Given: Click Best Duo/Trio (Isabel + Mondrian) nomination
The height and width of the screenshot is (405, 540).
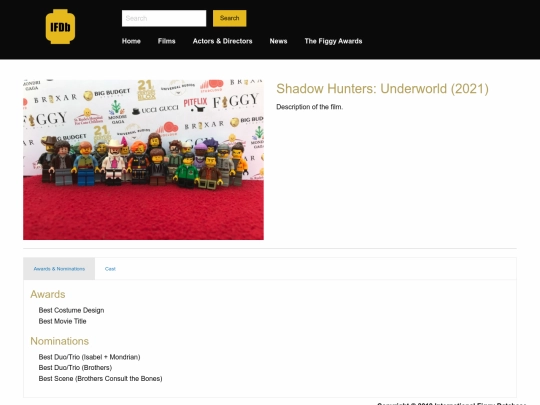Looking at the screenshot, I should pos(90,357).
